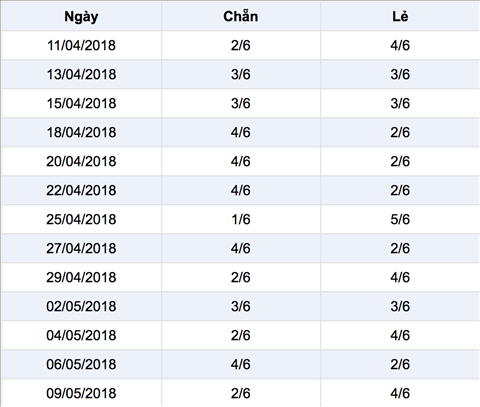Click the 15/04/2018 date cell
480x407 pixels.
pos(81,103)
